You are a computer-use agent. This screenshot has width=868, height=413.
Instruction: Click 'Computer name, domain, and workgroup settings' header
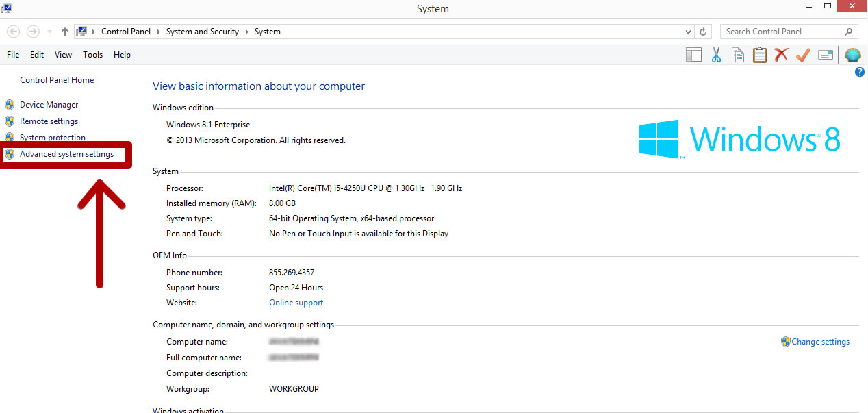click(x=244, y=325)
